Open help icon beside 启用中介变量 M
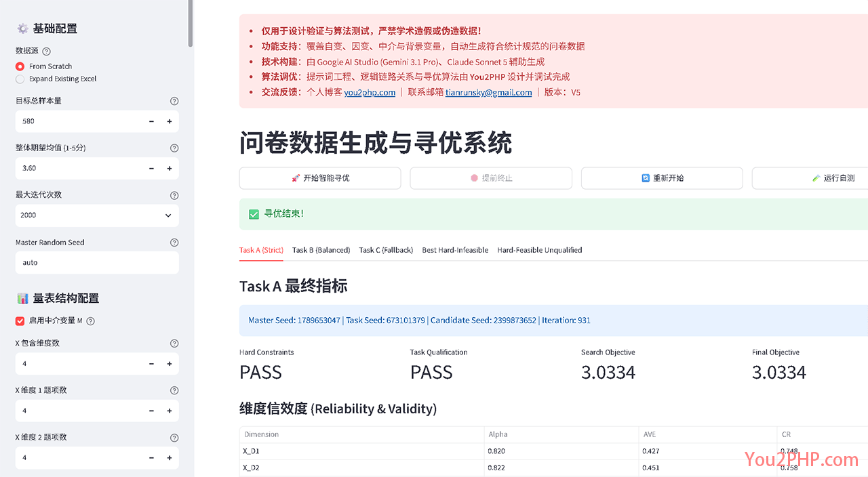 (x=91, y=321)
